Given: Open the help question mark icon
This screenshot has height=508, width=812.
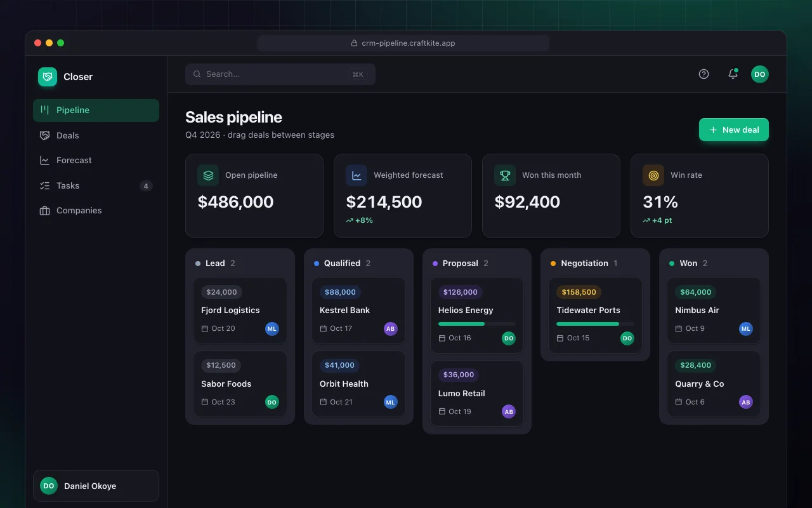Looking at the screenshot, I should tap(704, 74).
